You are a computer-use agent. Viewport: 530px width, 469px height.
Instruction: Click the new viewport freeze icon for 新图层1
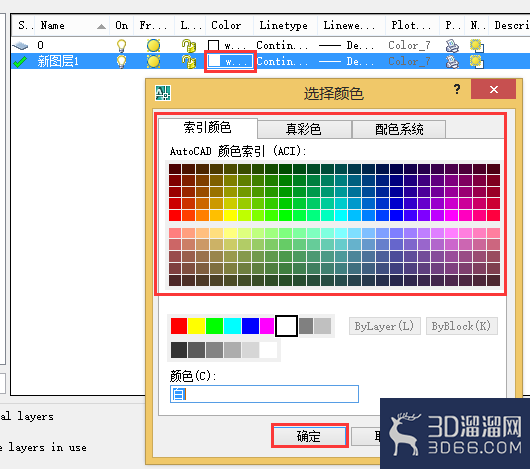[477, 61]
